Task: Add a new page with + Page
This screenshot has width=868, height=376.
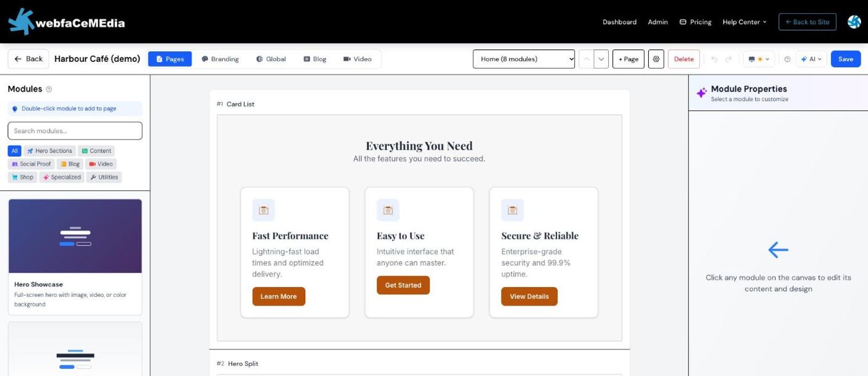Action: [x=628, y=59]
